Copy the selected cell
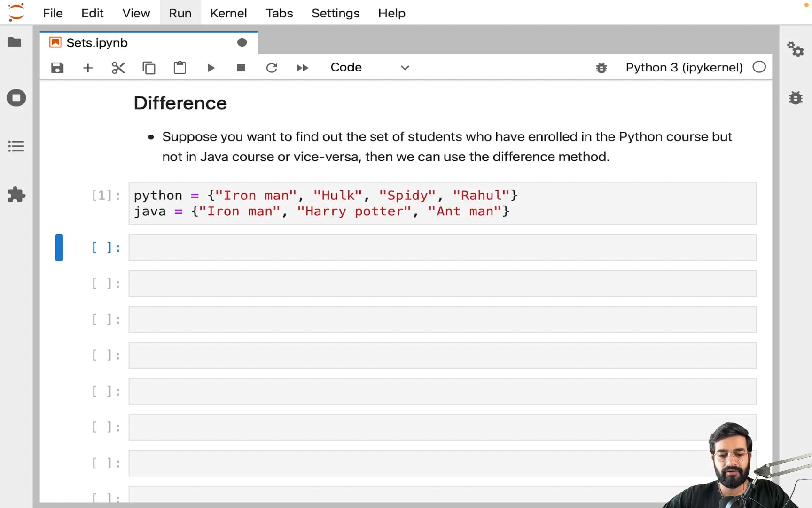The height and width of the screenshot is (508, 812). pyautogui.click(x=149, y=68)
